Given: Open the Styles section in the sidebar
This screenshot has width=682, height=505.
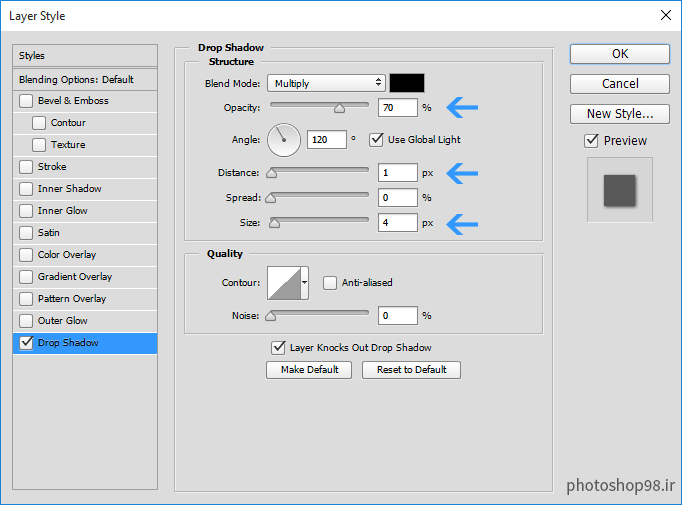Looking at the screenshot, I should point(85,56).
